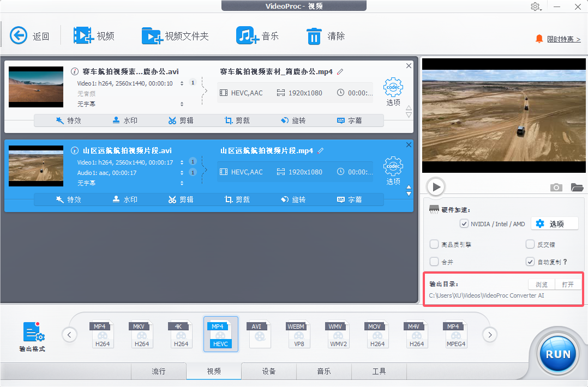
Task: Switch to the 流行 (Popular) tab
Action: coord(159,371)
